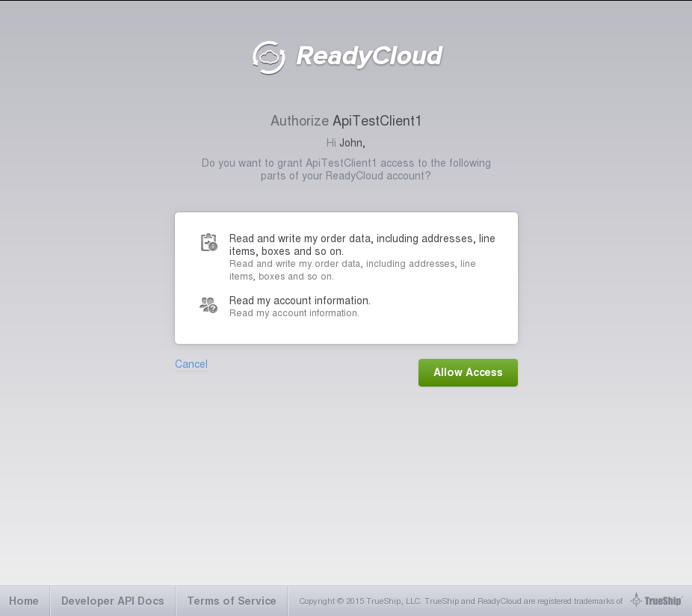Click the ReadyCloud wordmark text
The image size is (692, 616).
(369, 56)
